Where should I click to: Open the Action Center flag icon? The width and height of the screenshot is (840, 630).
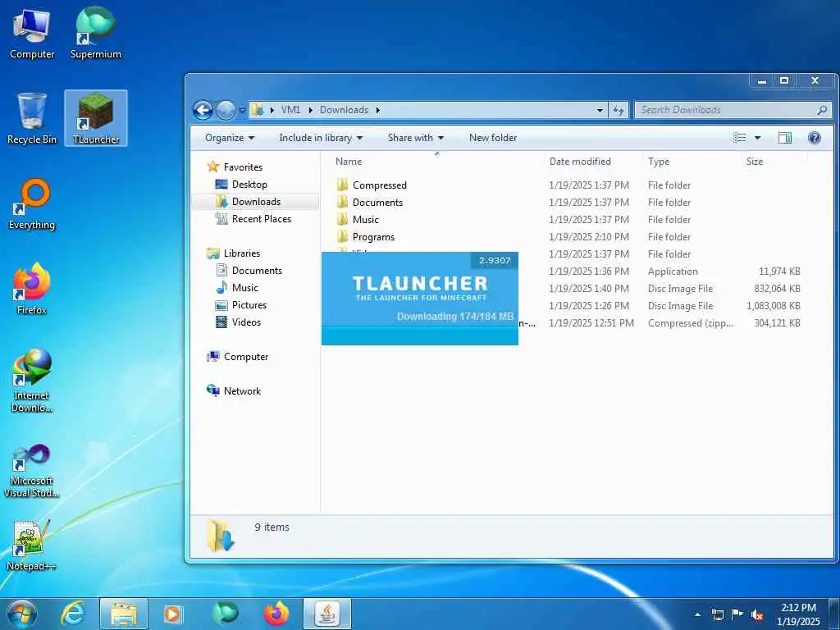[x=737, y=614]
